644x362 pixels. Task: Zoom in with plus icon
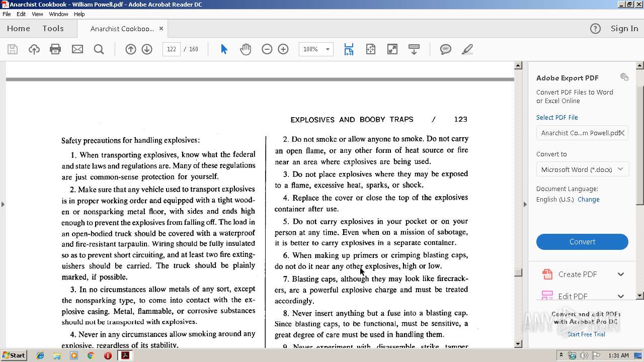(283, 49)
